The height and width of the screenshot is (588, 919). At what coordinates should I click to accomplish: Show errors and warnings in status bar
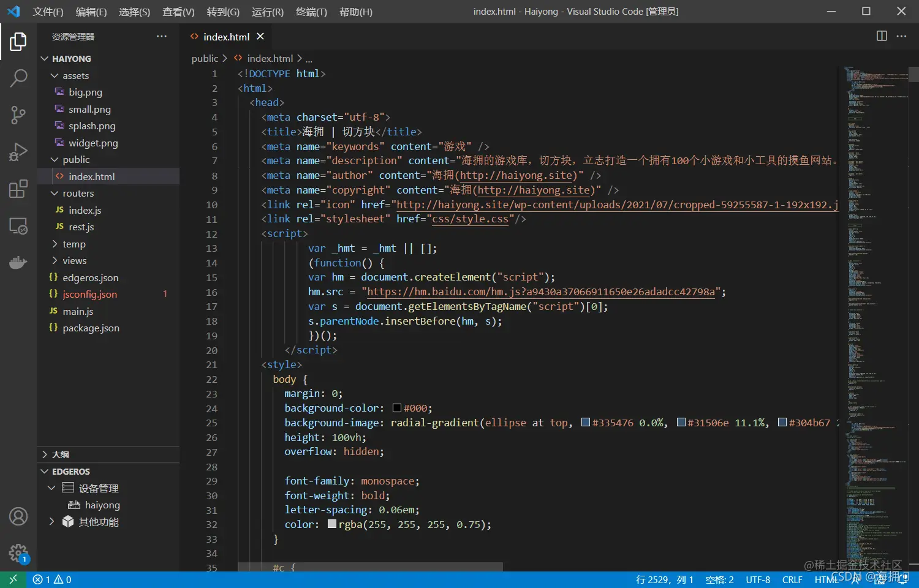[52, 579]
